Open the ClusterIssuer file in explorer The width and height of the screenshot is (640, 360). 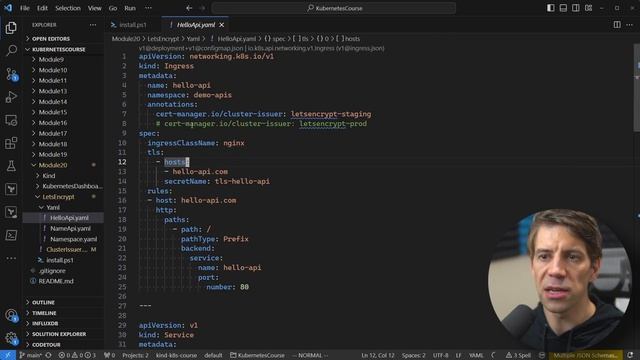coord(66,249)
